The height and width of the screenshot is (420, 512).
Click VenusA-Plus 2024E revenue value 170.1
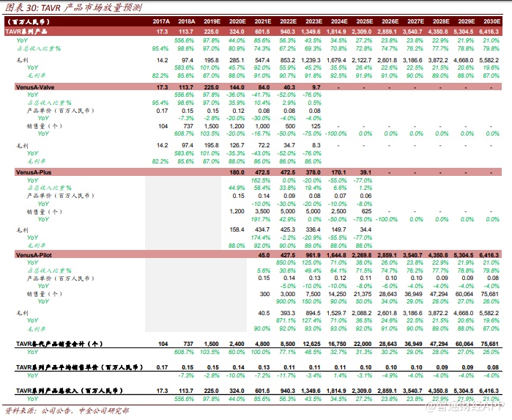click(x=338, y=172)
